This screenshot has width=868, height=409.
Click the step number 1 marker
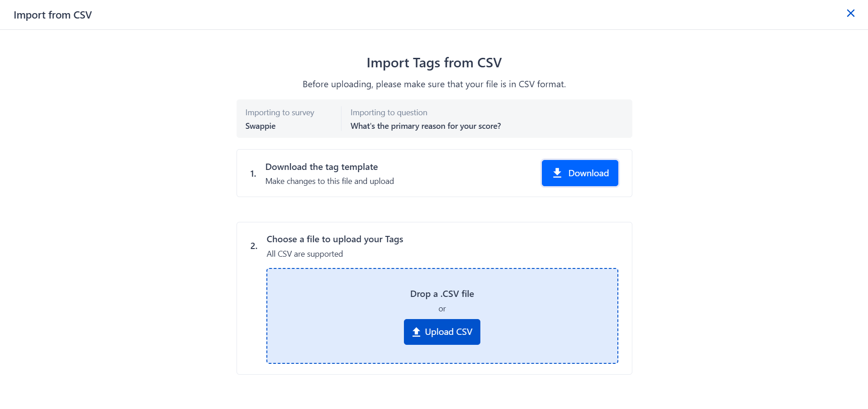[253, 174]
